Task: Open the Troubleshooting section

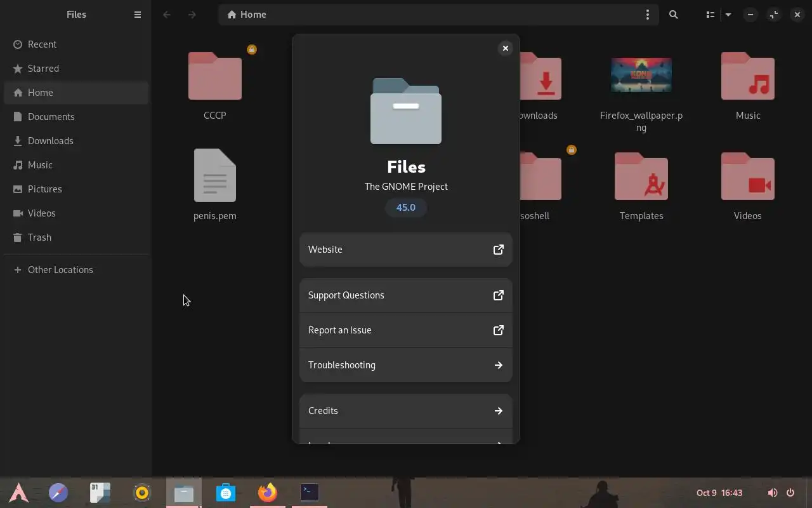Action: pos(406,365)
